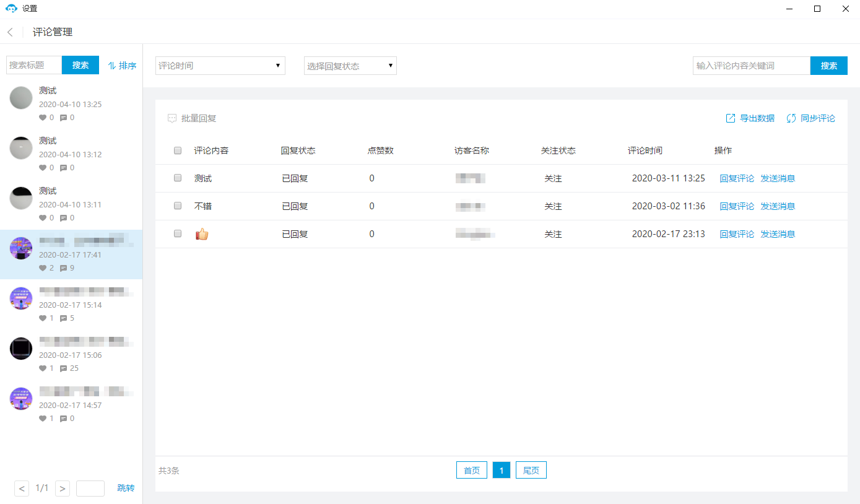
Task: Click the 批量回复 batch reply icon
Action: 172,118
